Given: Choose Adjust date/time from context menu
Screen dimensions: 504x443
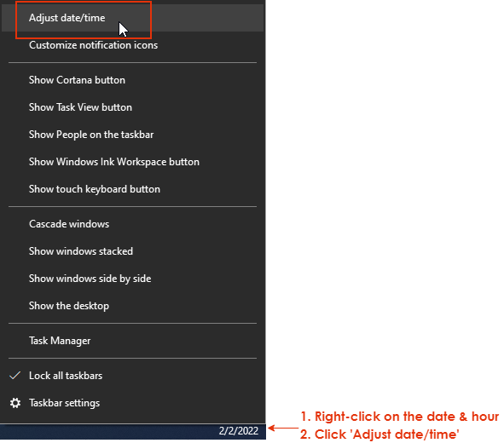Looking at the screenshot, I should [132, 18].
